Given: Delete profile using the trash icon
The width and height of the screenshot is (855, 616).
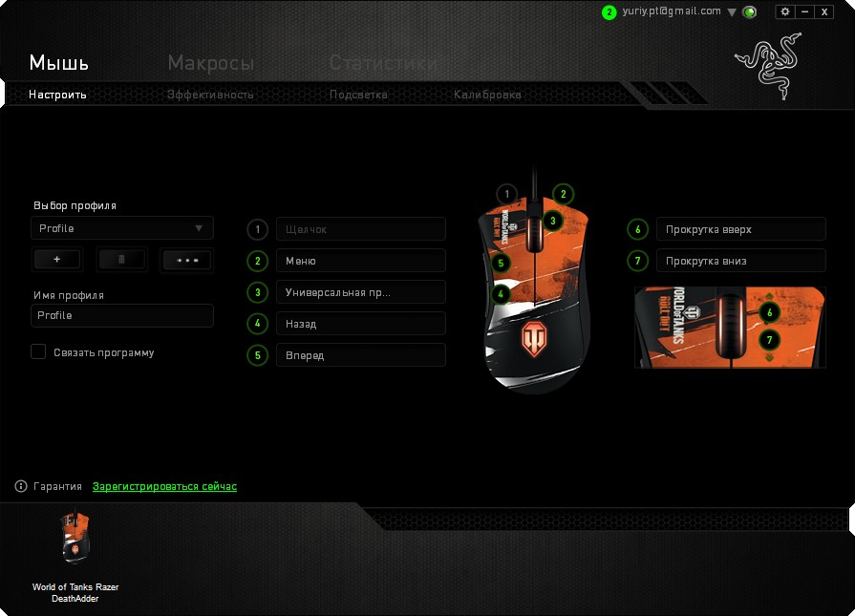Looking at the screenshot, I should [x=121, y=260].
